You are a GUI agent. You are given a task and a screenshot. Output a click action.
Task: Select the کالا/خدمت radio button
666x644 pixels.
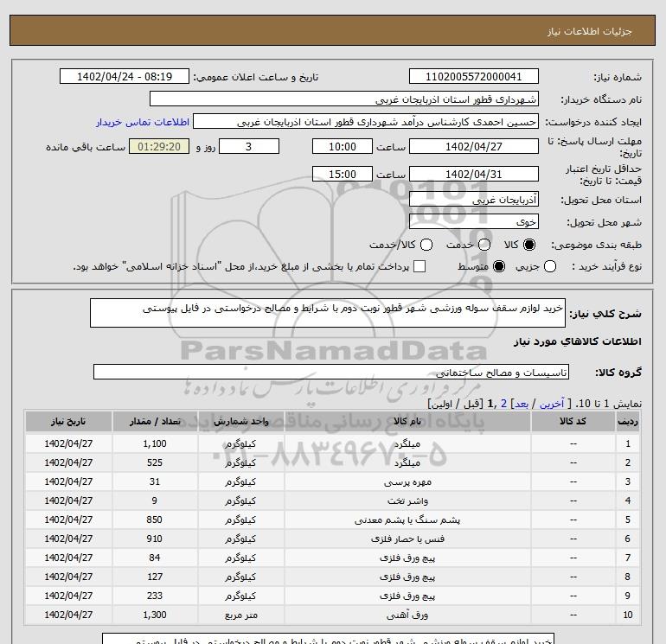[x=426, y=245]
